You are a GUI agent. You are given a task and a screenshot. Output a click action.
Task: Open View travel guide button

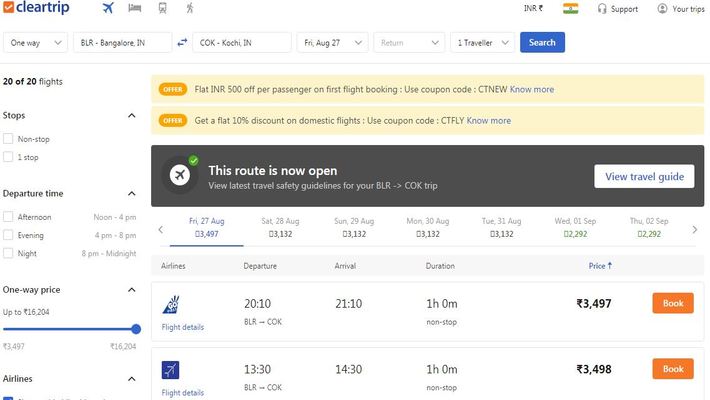click(x=644, y=176)
